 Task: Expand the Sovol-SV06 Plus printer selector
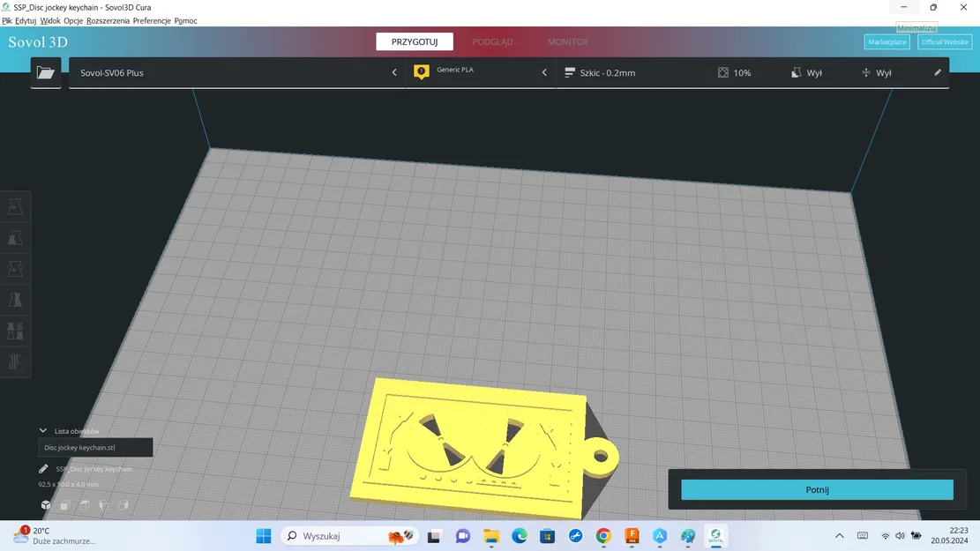[x=237, y=72]
